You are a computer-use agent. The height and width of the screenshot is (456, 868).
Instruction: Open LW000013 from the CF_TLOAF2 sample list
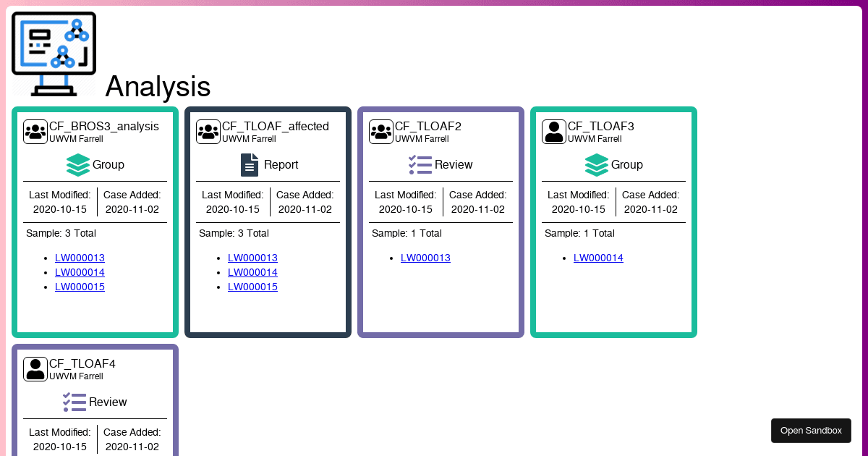pos(425,258)
